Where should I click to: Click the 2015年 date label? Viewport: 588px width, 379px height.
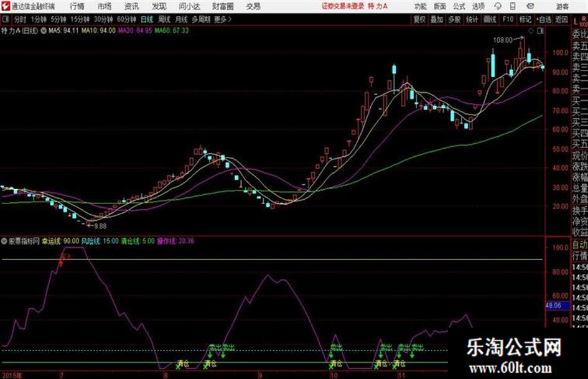pos(12,375)
